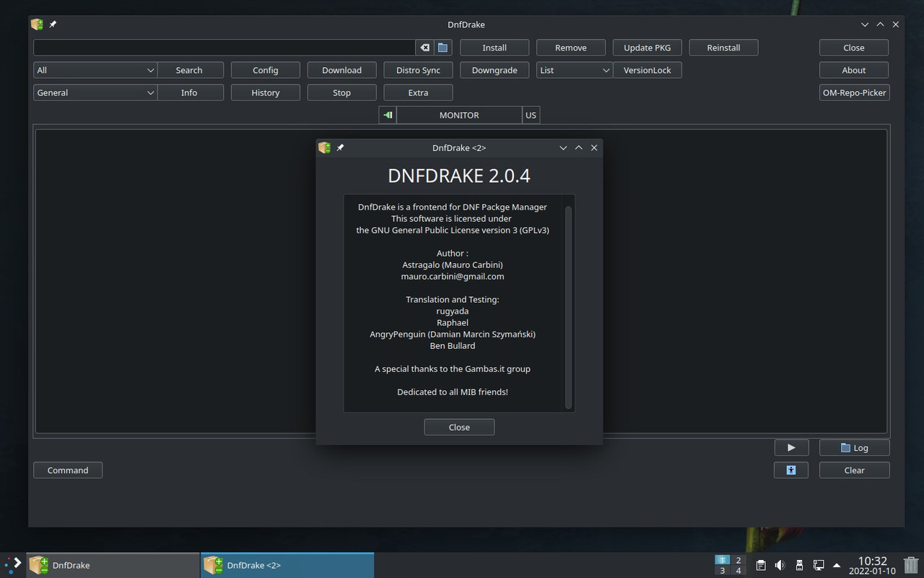Open the volume tray icon
This screenshot has height=578, width=924.
click(780, 565)
